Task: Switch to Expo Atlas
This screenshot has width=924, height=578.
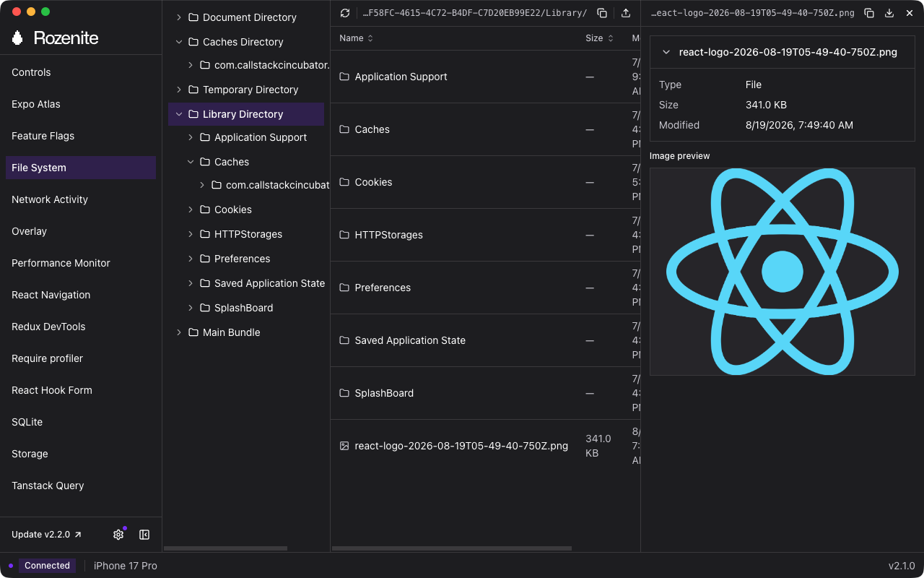Action: 81,104
